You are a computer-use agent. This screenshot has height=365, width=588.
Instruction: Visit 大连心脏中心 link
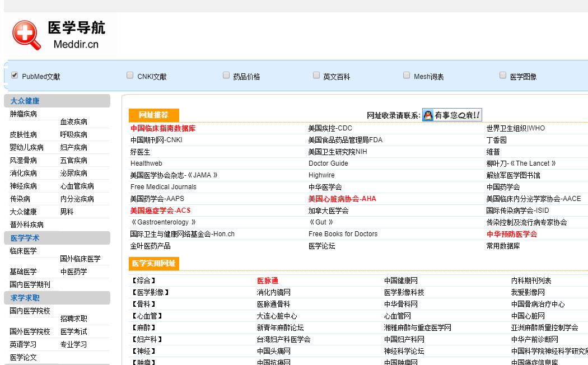[277, 316]
